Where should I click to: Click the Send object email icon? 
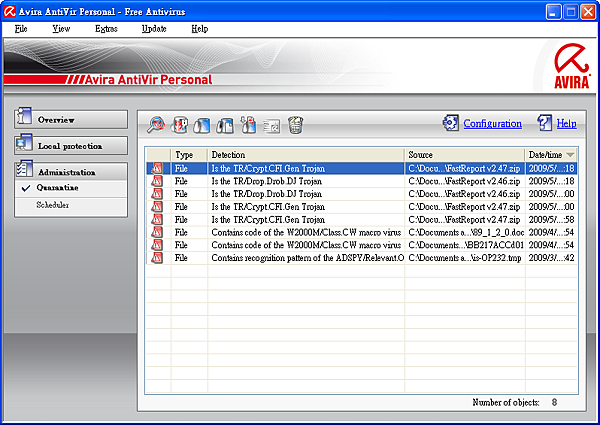[272, 126]
